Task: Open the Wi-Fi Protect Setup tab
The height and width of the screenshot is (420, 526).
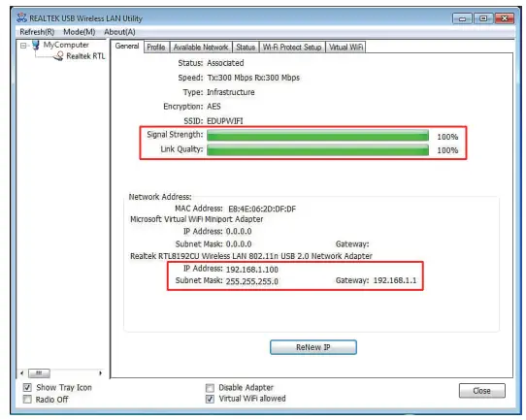Action: (292, 48)
